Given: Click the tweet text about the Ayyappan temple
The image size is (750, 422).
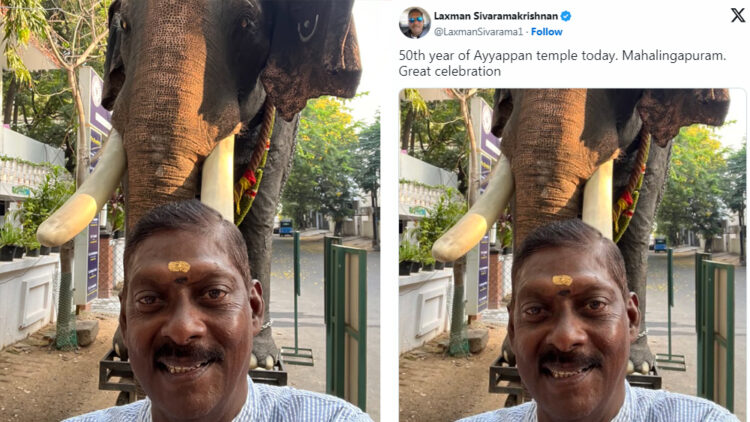Looking at the screenshot, I should (x=562, y=63).
